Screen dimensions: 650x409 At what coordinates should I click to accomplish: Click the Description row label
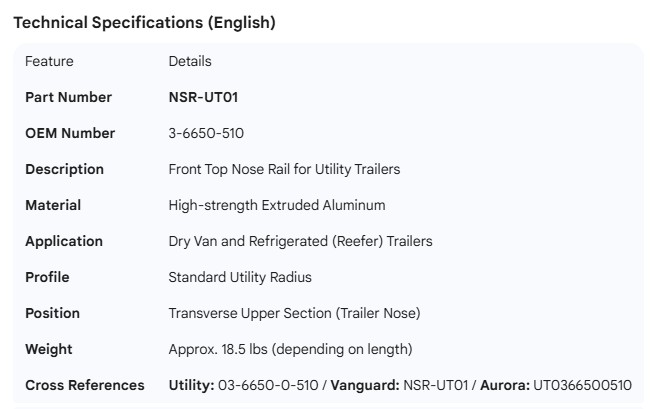point(64,169)
